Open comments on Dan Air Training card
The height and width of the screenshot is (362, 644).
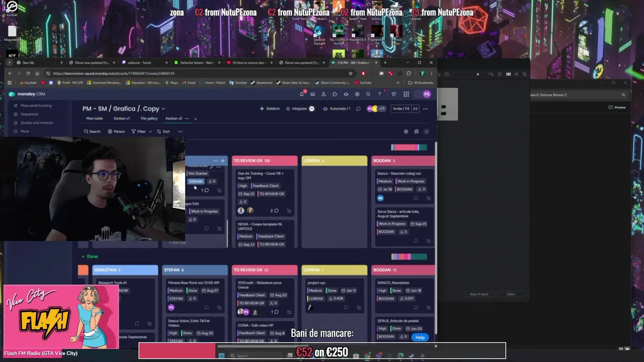(x=275, y=211)
